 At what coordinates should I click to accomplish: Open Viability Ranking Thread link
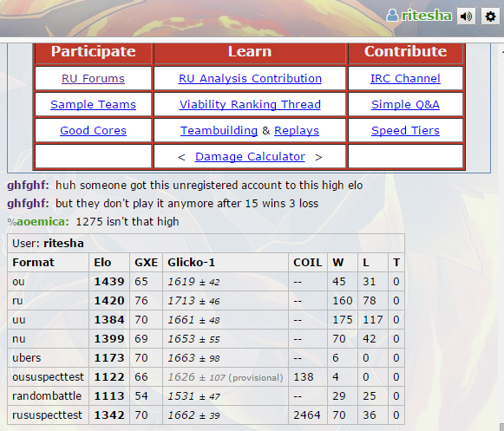[x=250, y=104]
